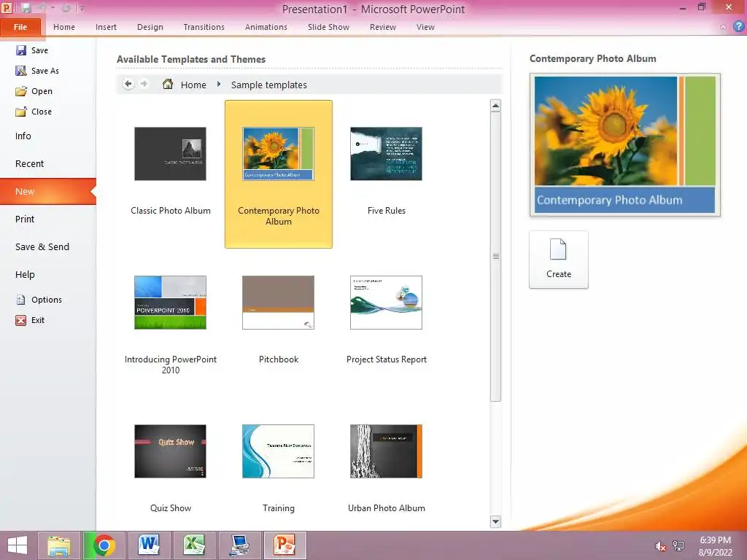
Task: Open Word from the taskbar
Action: click(149, 545)
